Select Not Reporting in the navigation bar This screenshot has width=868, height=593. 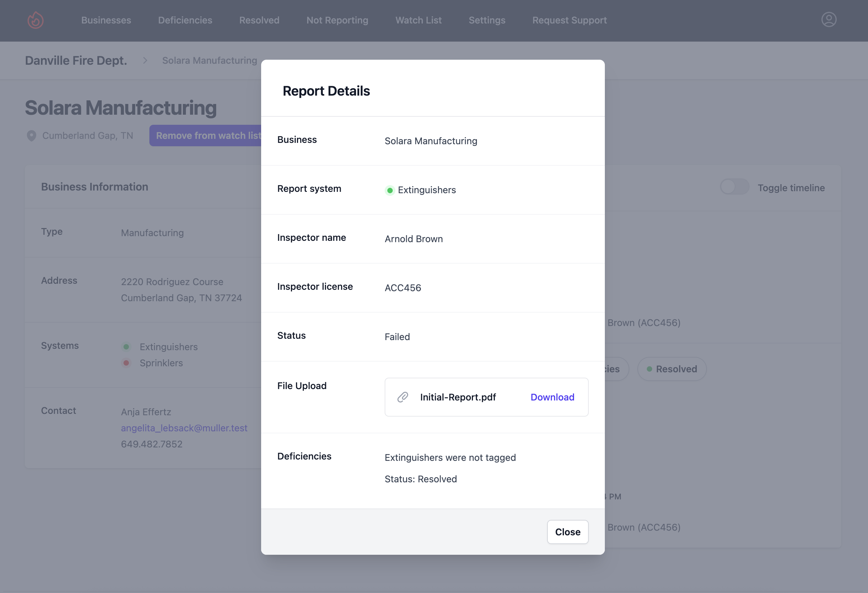pyautogui.click(x=337, y=20)
